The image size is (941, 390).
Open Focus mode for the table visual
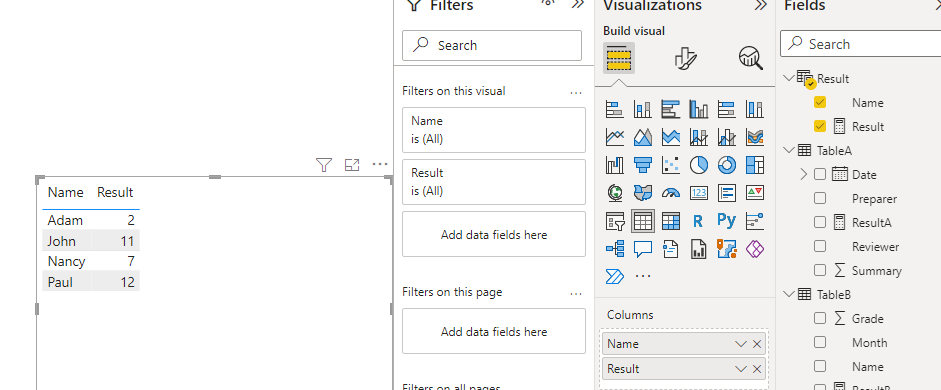click(x=352, y=165)
